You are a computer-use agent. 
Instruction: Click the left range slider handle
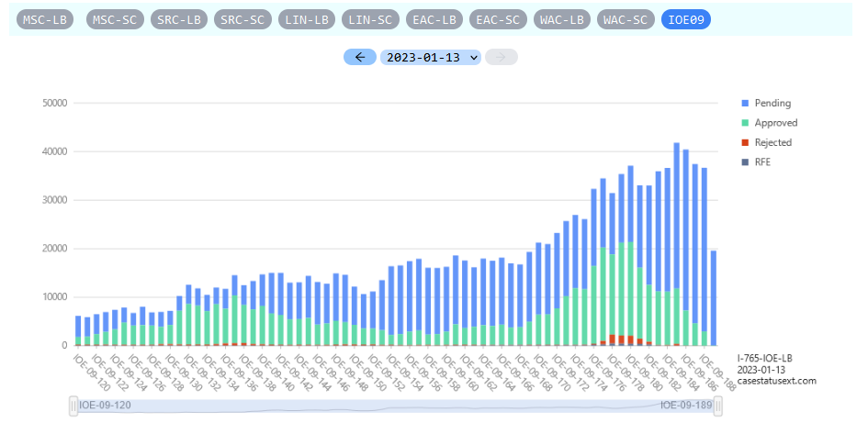click(74, 405)
